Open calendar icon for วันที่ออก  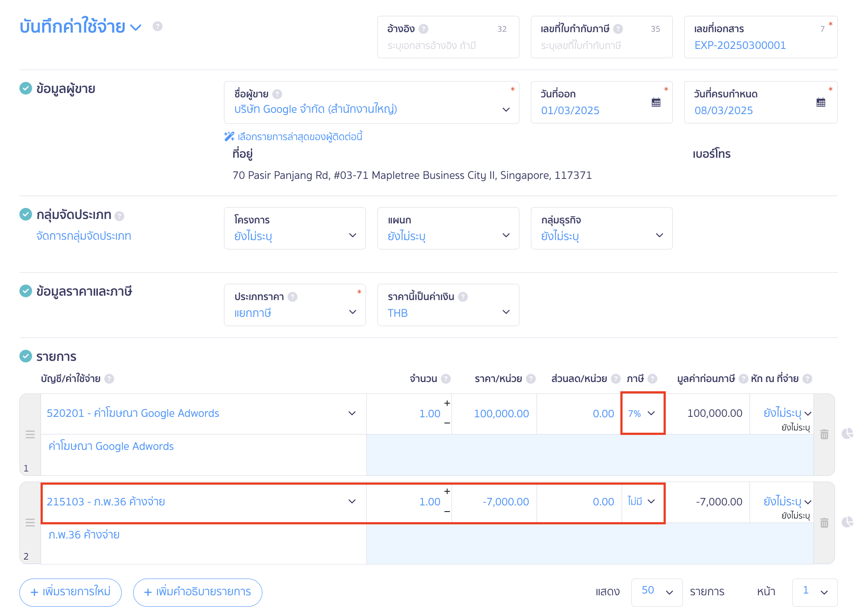656,102
